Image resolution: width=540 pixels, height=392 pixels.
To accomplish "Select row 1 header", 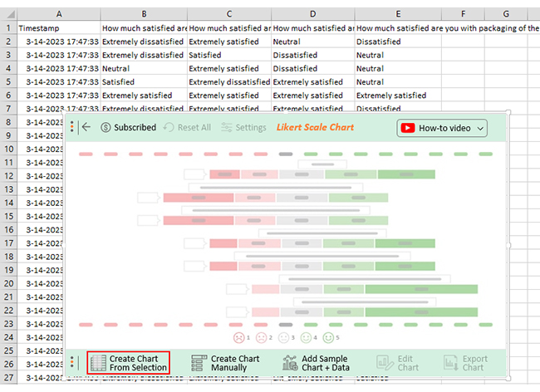I will tap(8, 28).
